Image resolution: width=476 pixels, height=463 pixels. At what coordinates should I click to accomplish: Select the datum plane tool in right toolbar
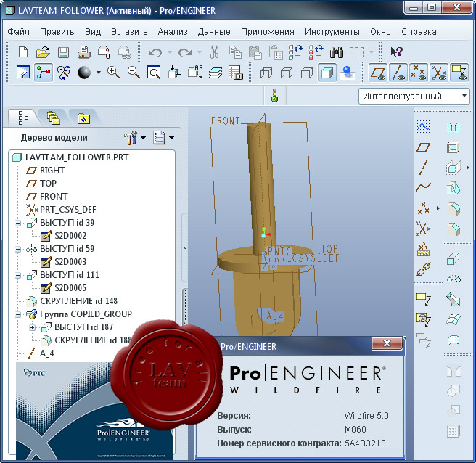(x=424, y=147)
